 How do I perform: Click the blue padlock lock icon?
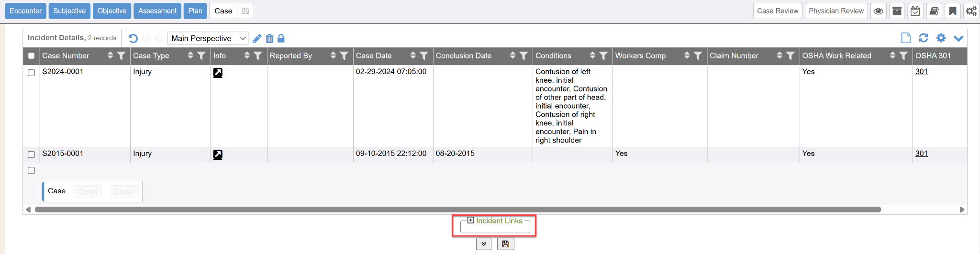(x=281, y=38)
